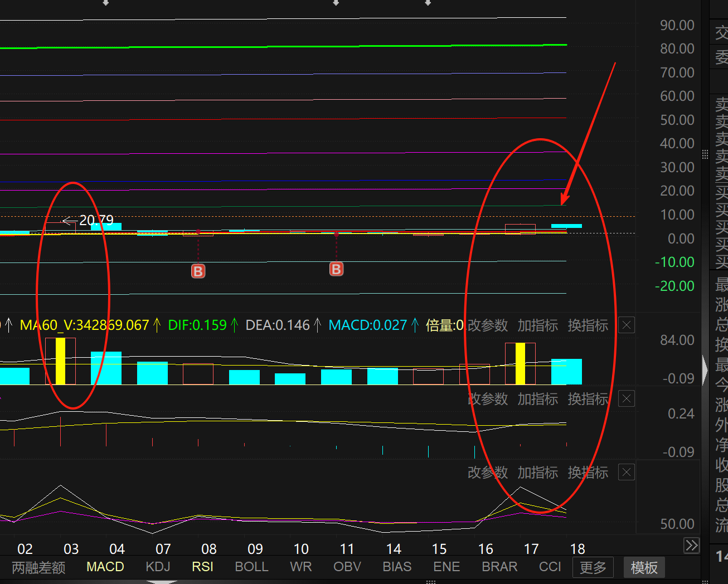Image resolution: width=728 pixels, height=584 pixels.
Task: Click the DIF:0.159 readout
Action: [x=197, y=325]
